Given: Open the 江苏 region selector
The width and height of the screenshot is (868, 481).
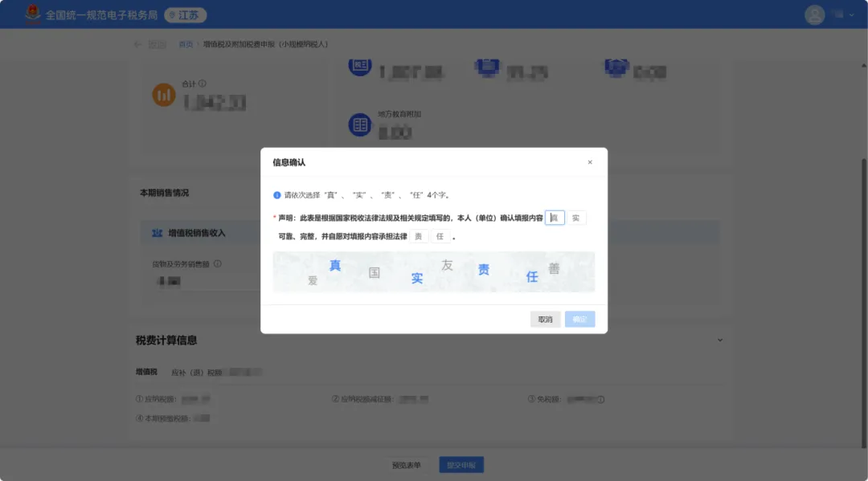Looking at the screenshot, I should point(186,15).
